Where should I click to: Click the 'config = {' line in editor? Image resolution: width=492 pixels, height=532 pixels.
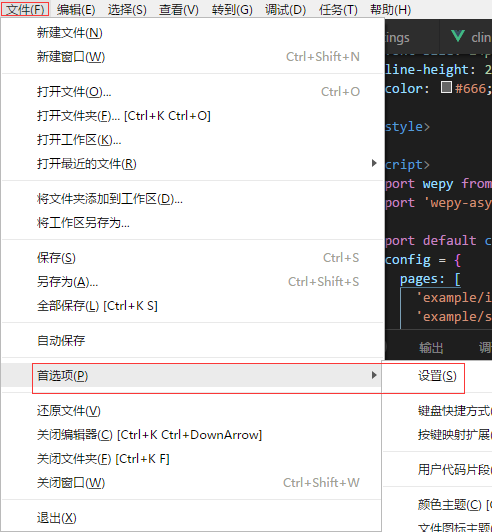coord(423,260)
